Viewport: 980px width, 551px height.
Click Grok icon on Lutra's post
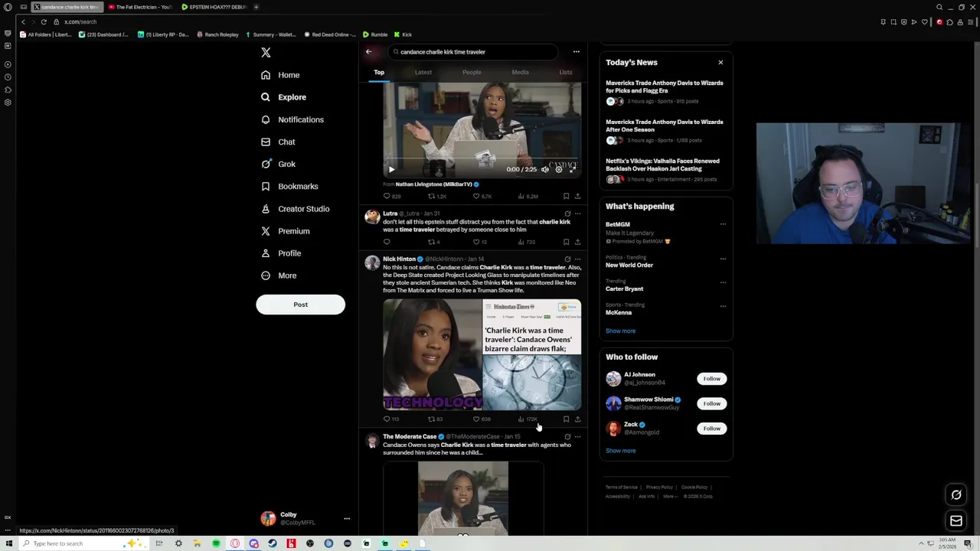point(567,214)
